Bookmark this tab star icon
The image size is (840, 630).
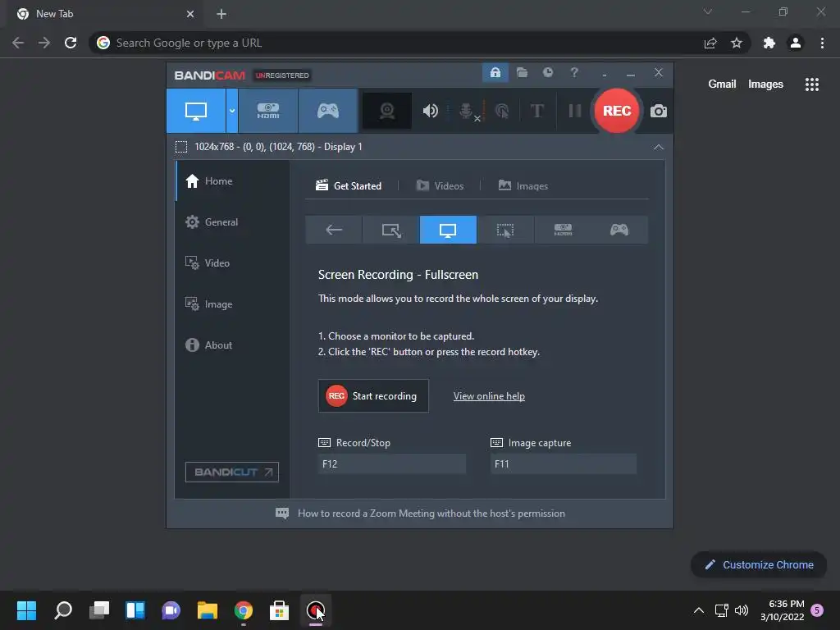pos(737,43)
